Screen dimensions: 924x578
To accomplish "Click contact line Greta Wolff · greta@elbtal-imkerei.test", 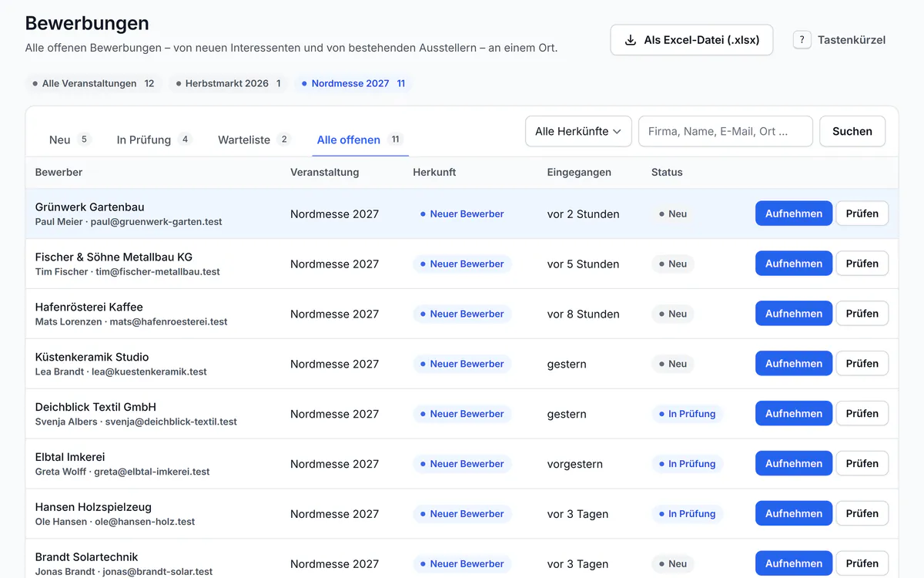I will (122, 472).
